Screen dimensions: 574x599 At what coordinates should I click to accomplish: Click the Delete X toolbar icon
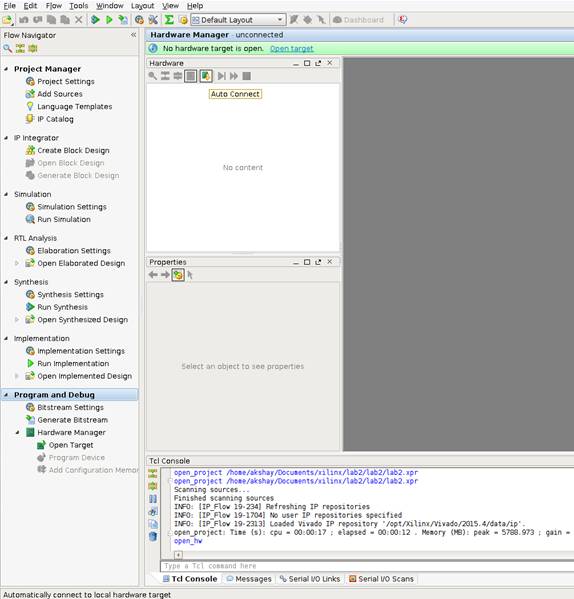coord(78,19)
